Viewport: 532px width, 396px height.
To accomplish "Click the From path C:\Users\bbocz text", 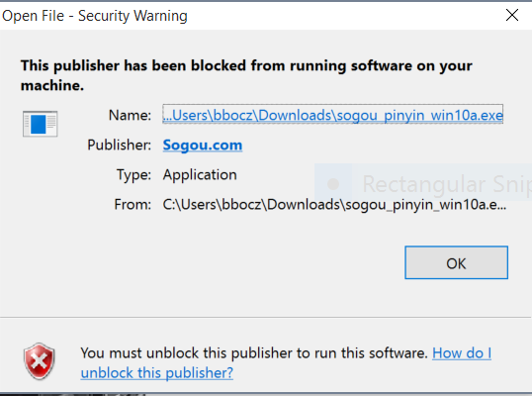I will (x=334, y=205).
